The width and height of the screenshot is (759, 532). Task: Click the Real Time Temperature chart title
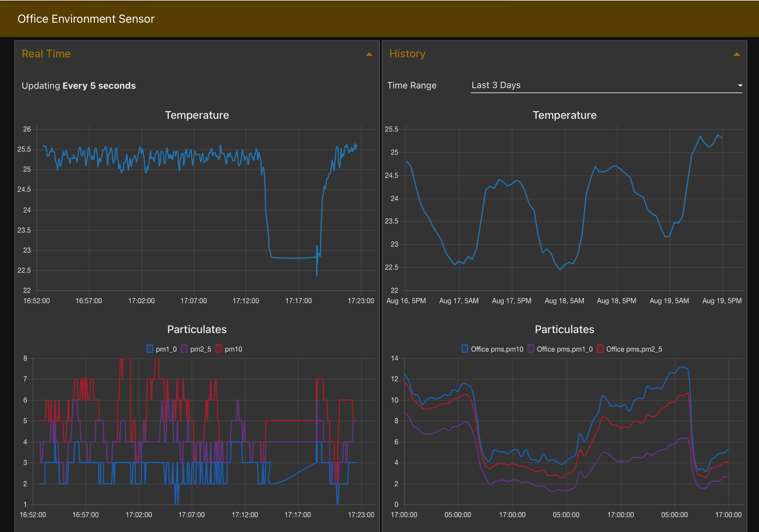(x=197, y=115)
